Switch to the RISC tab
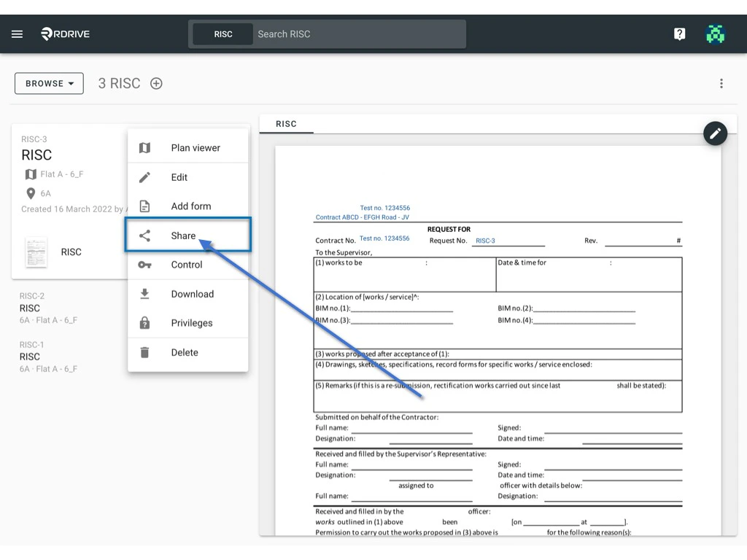Viewport: 747px width, 560px height. 287,124
